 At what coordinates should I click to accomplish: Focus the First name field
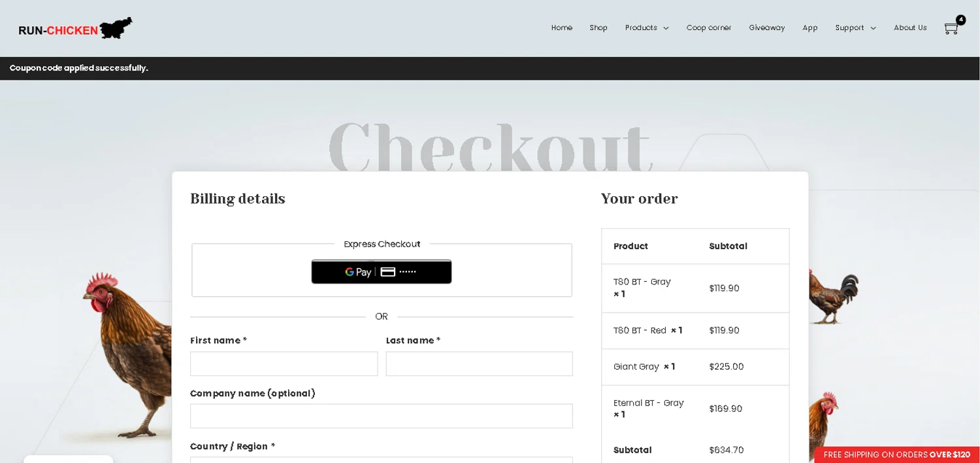[x=284, y=364]
